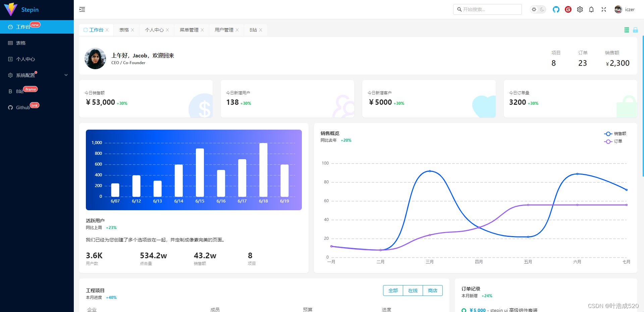Toggle fullscreen mode icon
Viewport: 644px width, 312px height.
click(604, 9)
